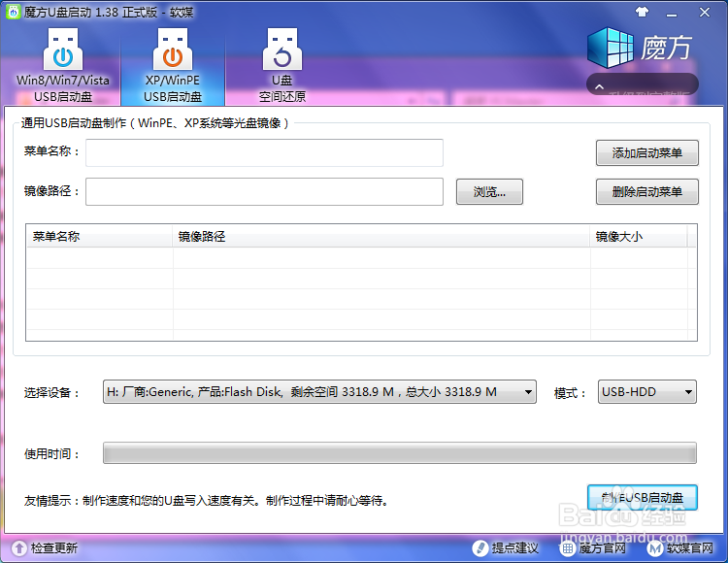Switch to XP/WinPE USB boot disk tab

pos(173,65)
